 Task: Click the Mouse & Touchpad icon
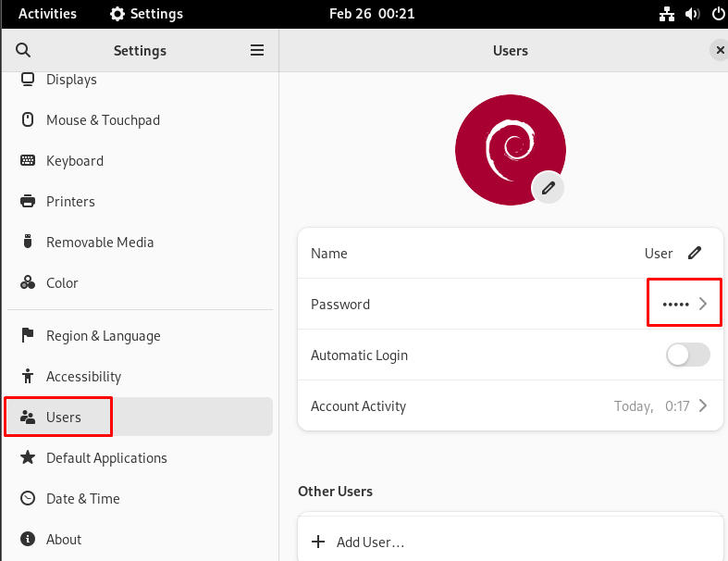[x=28, y=120]
